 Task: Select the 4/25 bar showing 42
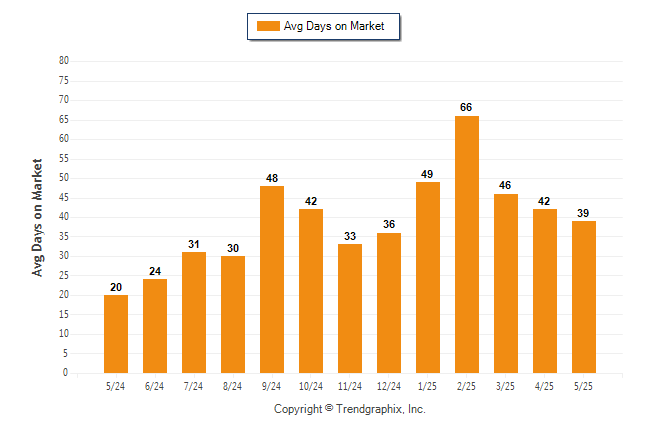click(x=545, y=291)
